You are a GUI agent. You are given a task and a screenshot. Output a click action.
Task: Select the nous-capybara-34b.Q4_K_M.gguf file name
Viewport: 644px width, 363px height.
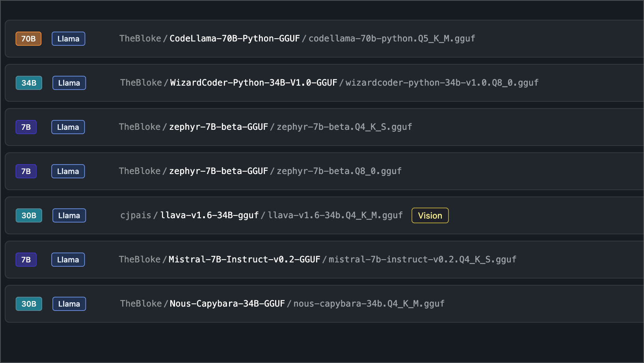click(369, 304)
